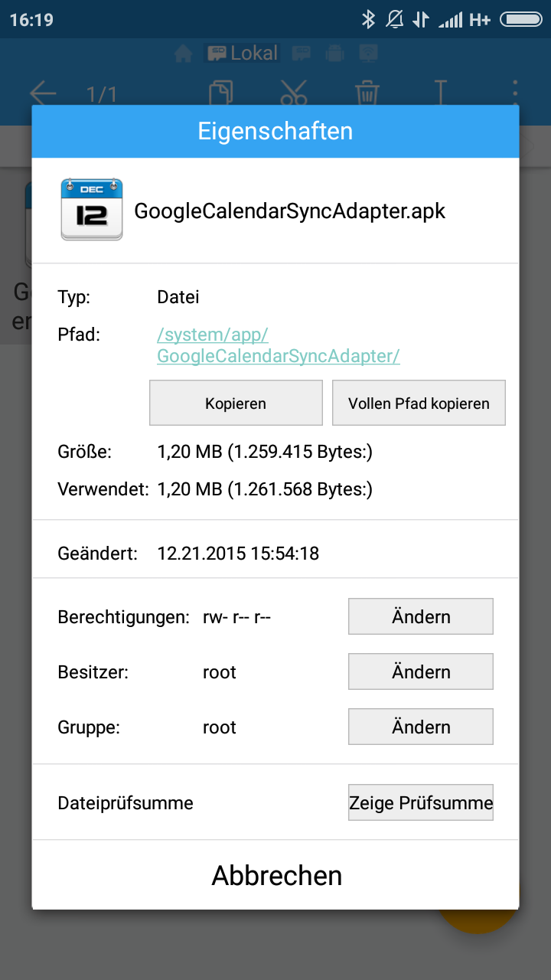This screenshot has height=980, width=551.
Task: Tap Zeige Prüfsumme button
Action: (x=421, y=802)
